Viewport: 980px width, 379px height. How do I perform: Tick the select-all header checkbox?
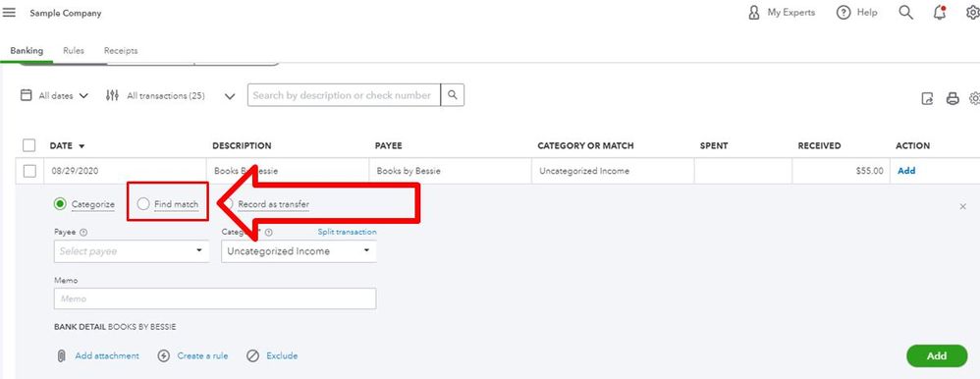pos(28,145)
